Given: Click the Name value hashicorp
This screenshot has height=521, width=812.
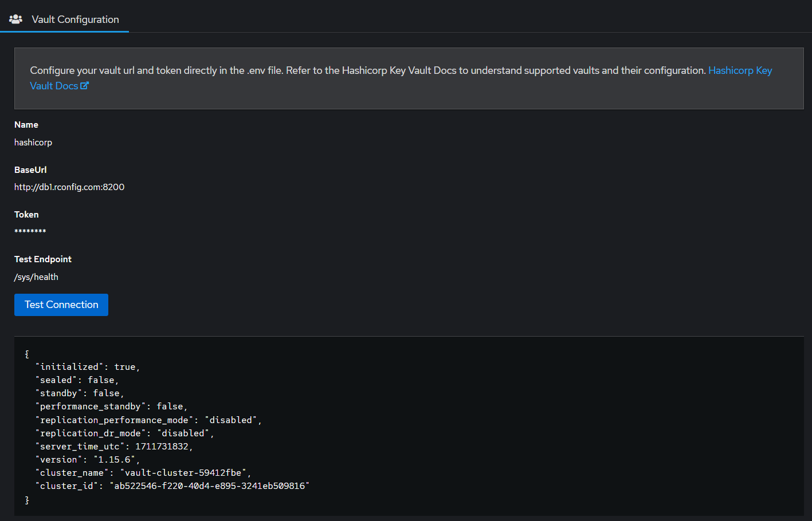Looking at the screenshot, I should click(x=33, y=142).
